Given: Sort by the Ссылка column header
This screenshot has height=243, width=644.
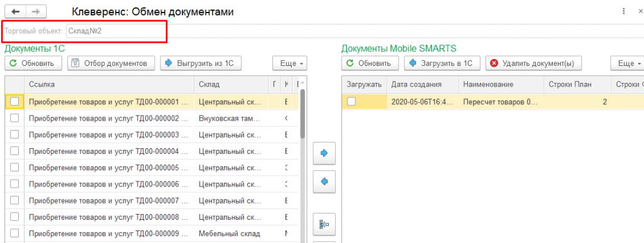Looking at the screenshot, I should point(109,85).
